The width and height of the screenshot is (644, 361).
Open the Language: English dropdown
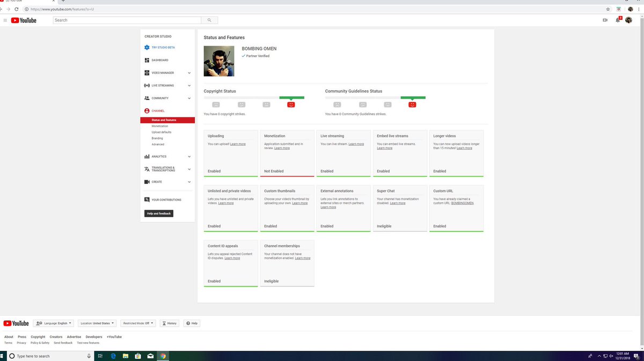(x=53, y=323)
